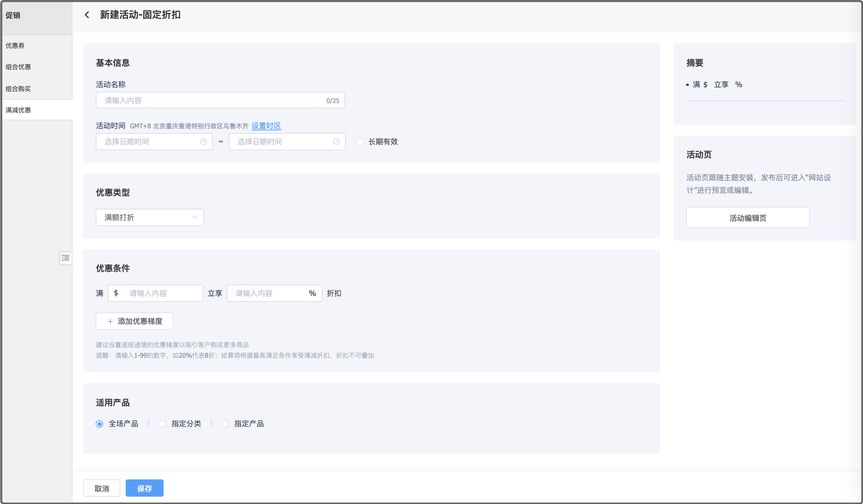
Task: Click the sidebar collapse icon
Action: [65, 258]
